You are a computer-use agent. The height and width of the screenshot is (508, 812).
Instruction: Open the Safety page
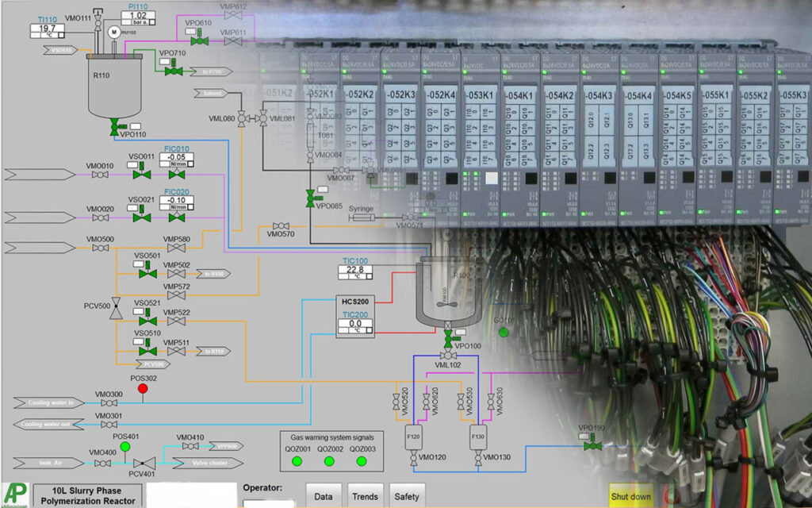click(x=407, y=496)
